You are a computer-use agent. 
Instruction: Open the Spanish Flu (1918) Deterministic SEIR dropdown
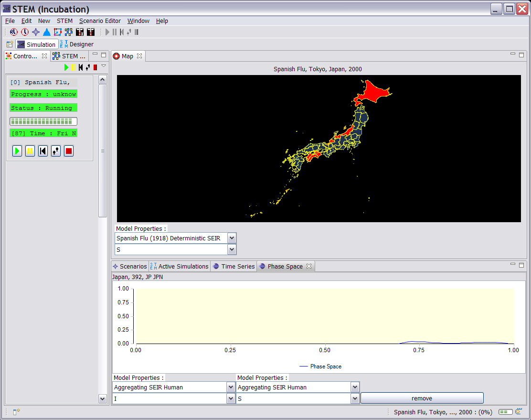coord(232,238)
